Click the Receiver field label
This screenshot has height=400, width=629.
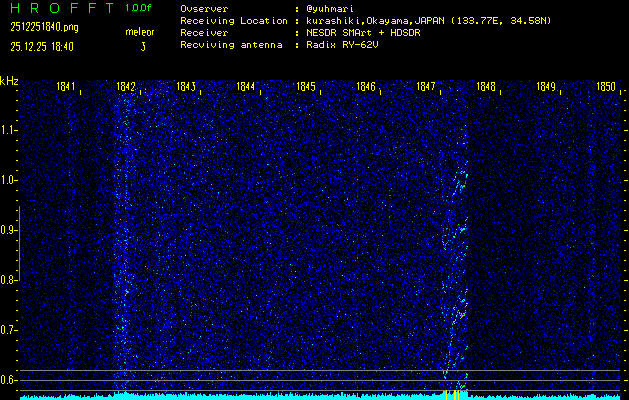click(204, 33)
